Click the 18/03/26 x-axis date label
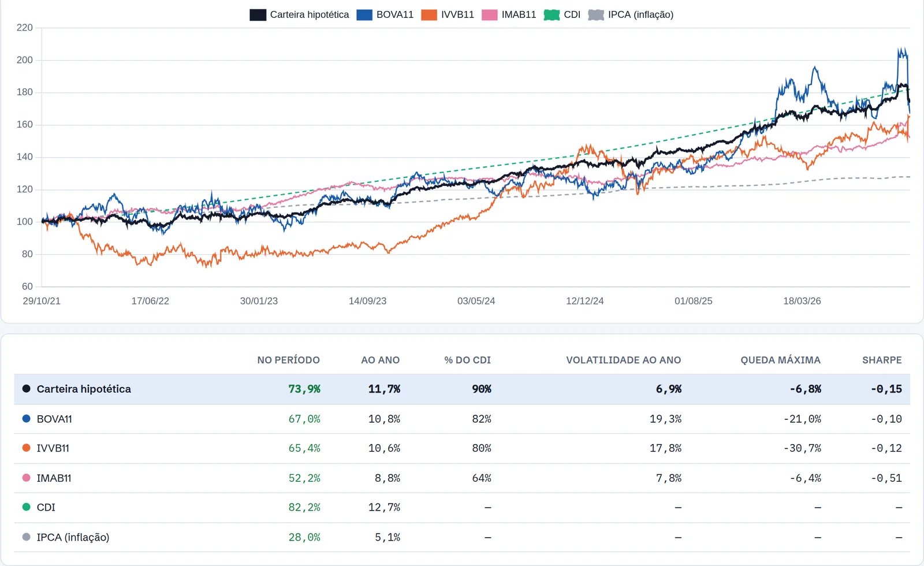 point(802,301)
